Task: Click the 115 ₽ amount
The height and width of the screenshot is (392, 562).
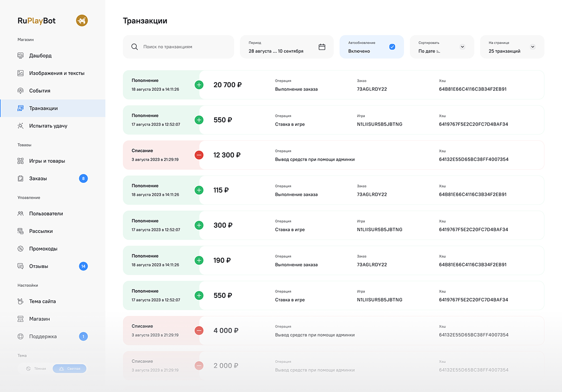Action: tap(221, 190)
